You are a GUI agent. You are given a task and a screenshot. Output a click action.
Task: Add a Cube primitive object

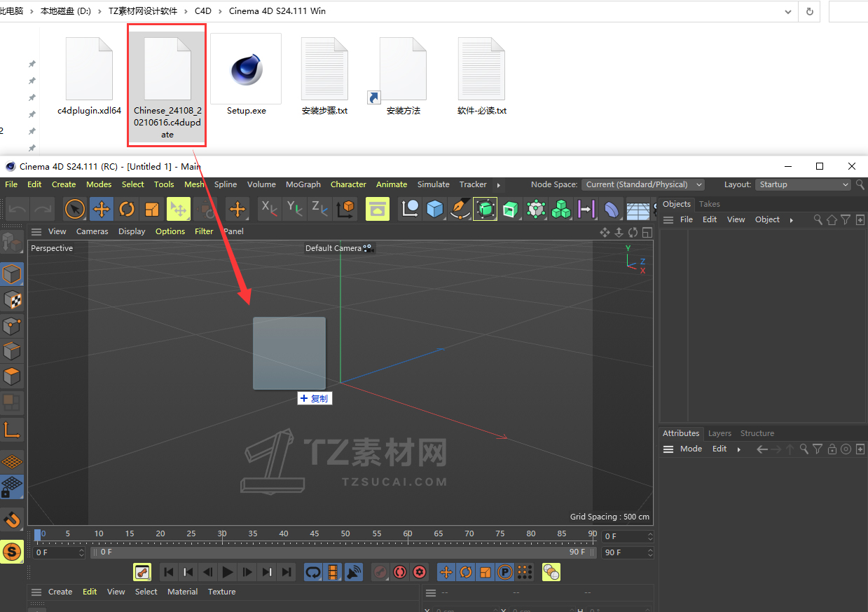435,209
